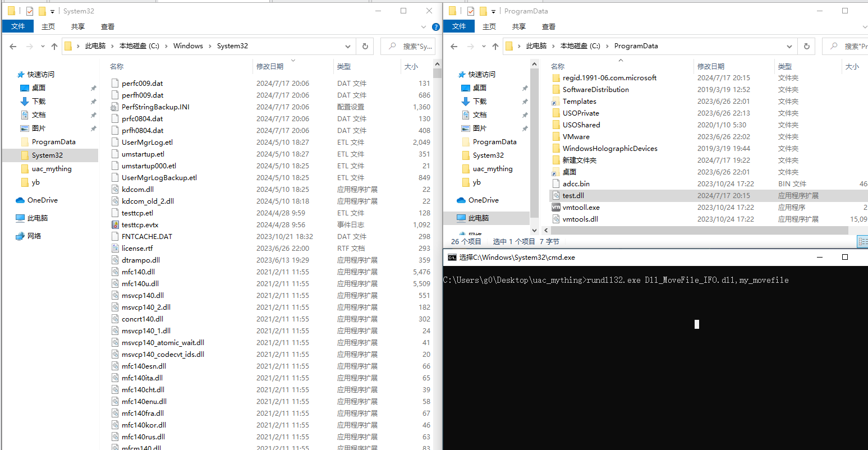The height and width of the screenshot is (450, 868).
Task: Select the testtcp.evtx event log icon
Action: [x=115, y=225]
